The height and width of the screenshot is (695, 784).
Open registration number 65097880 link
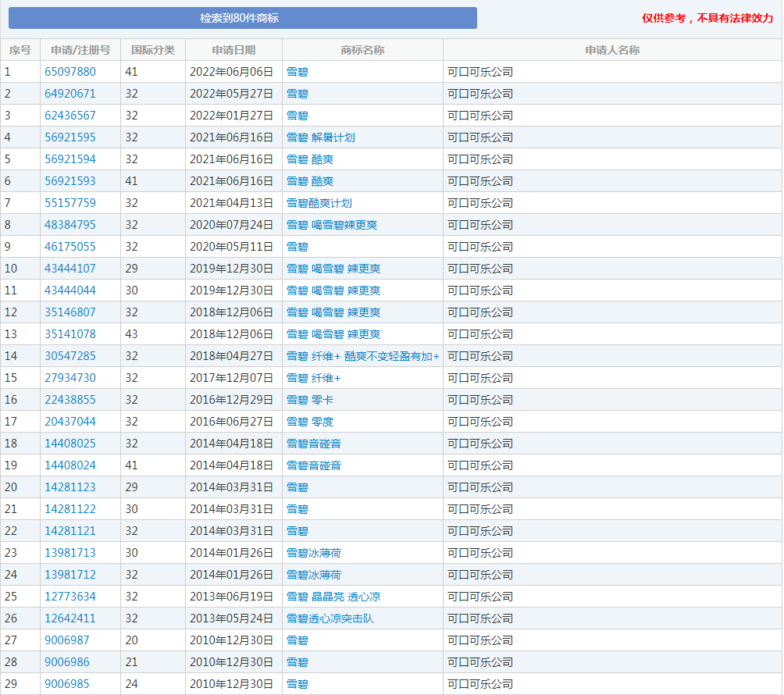click(x=70, y=72)
